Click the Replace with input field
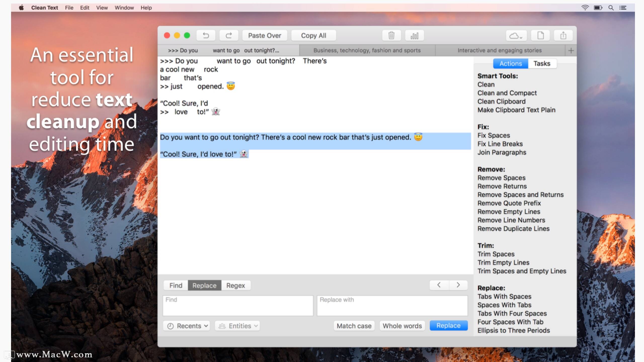644x362 pixels. click(392, 305)
